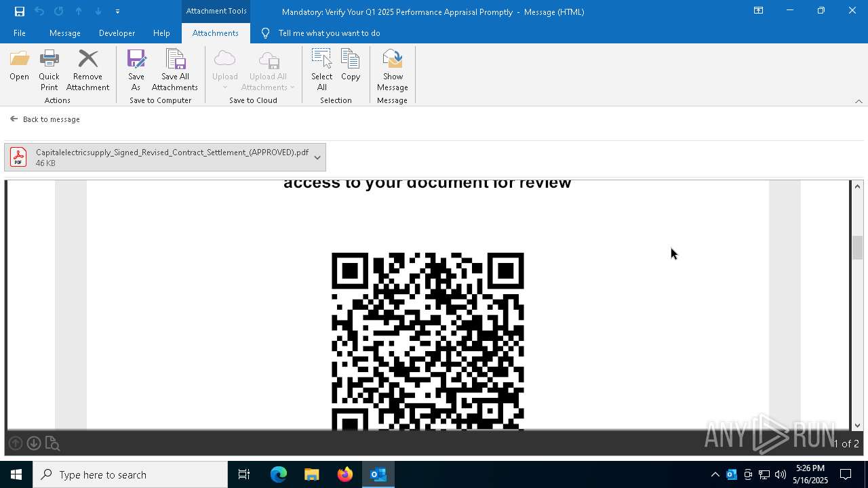Viewport: 868px width, 488px height.
Task: Go to next item with the down arrow
Action: coord(98,12)
